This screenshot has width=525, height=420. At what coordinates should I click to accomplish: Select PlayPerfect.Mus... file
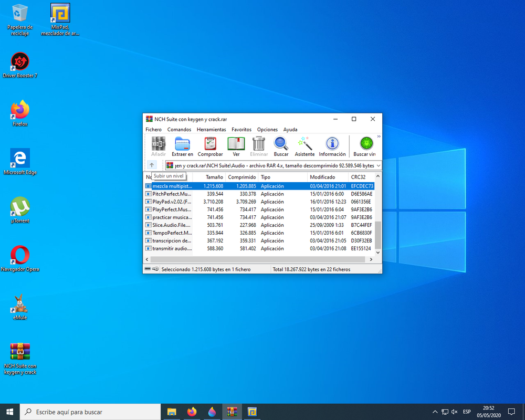tap(259, 209)
